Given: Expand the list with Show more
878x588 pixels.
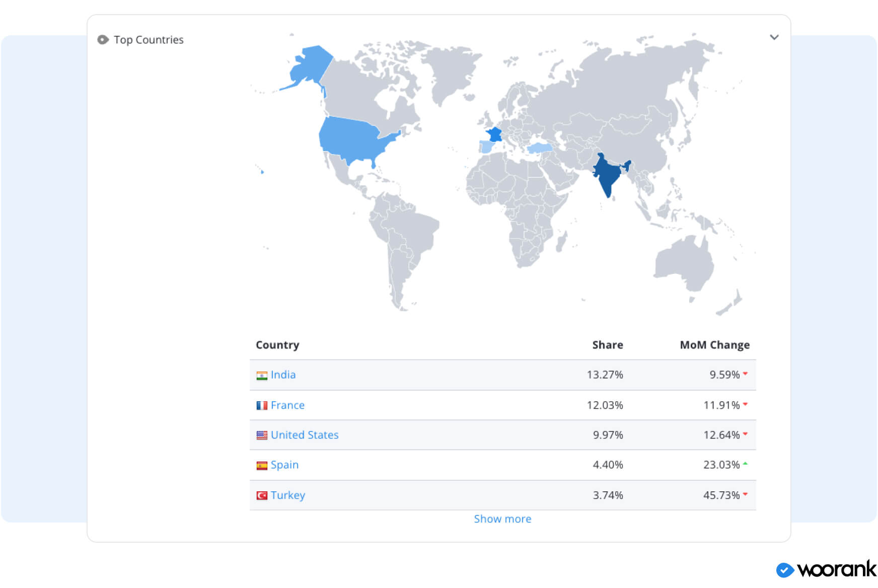Looking at the screenshot, I should pyautogui.click(x=502, y=519).
